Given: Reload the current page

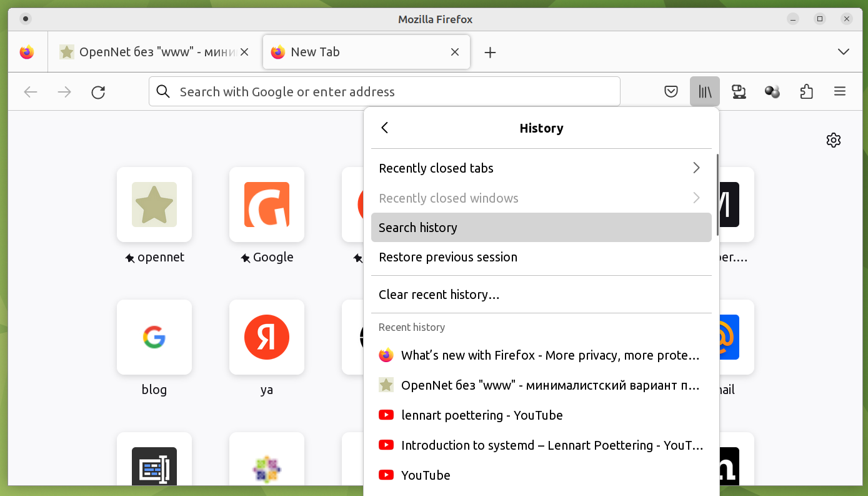Looking at the screenshot, I should (98, 92).
